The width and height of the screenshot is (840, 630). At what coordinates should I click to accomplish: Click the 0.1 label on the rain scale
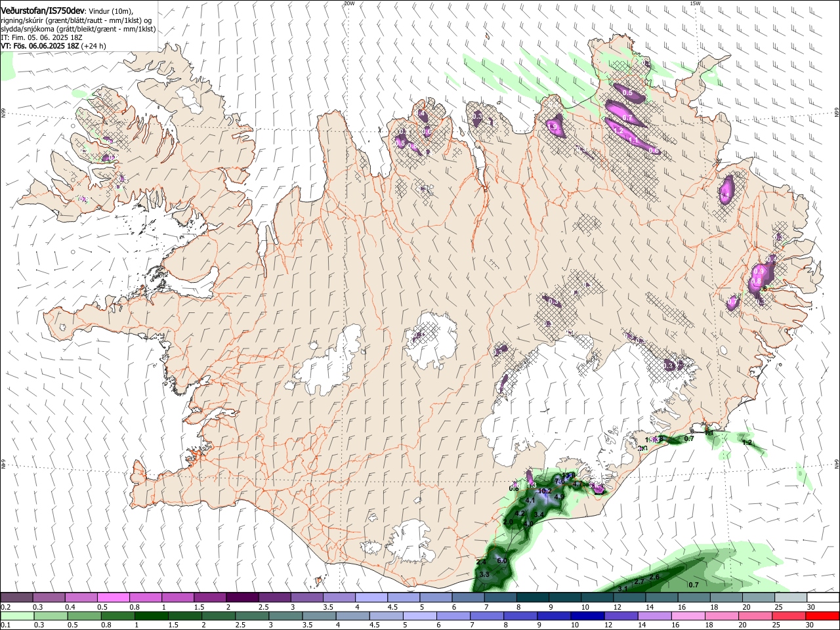[x=5, y=625]
